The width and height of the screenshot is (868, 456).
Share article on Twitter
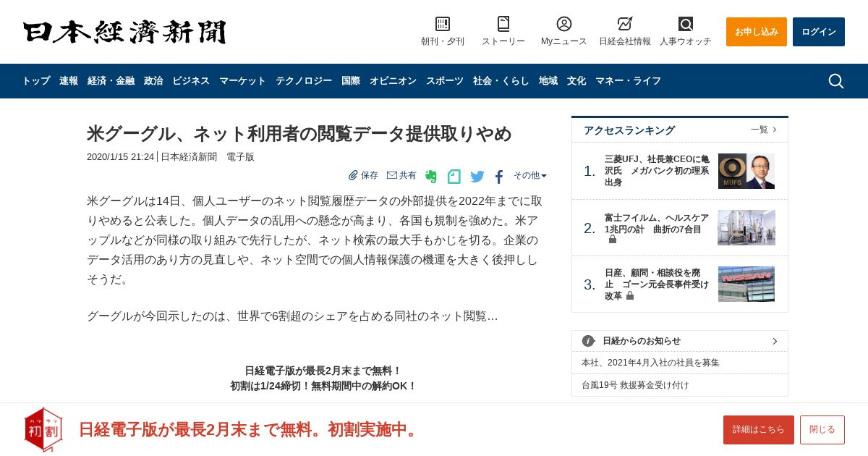[x=477, y=176]
